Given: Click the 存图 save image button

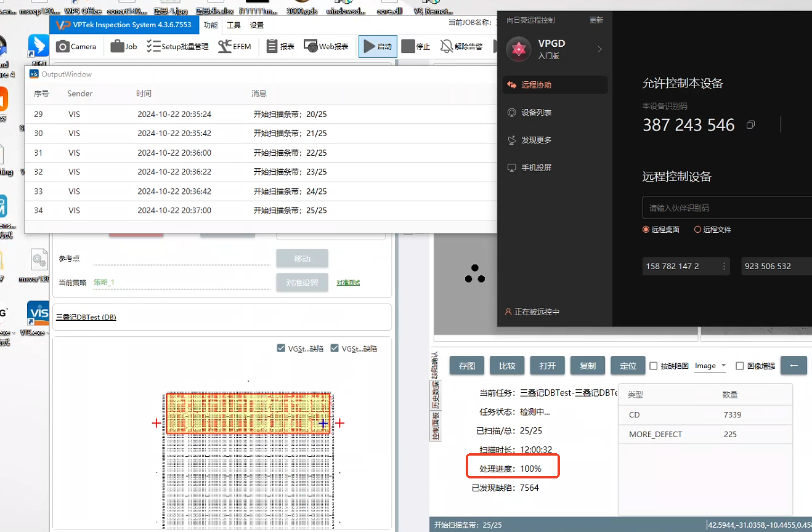Looking at the screenshot, I should (467, 366).
